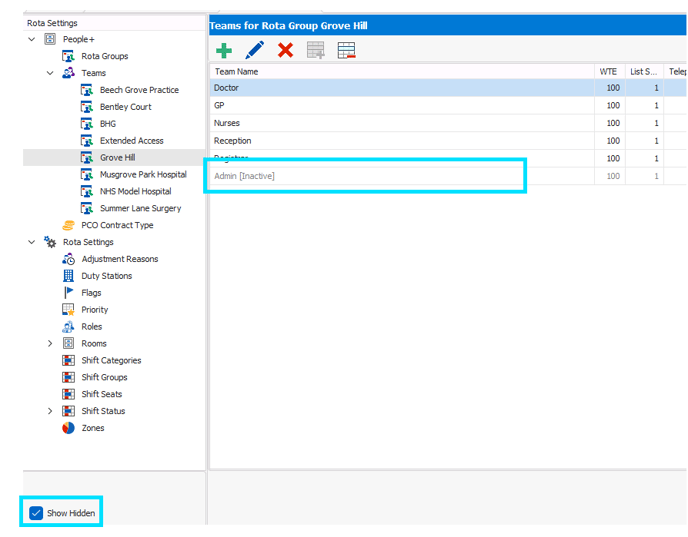The width and height of the screenshot is (688, 537).
Task: Select the GP team row
Action: coord(448,105)
